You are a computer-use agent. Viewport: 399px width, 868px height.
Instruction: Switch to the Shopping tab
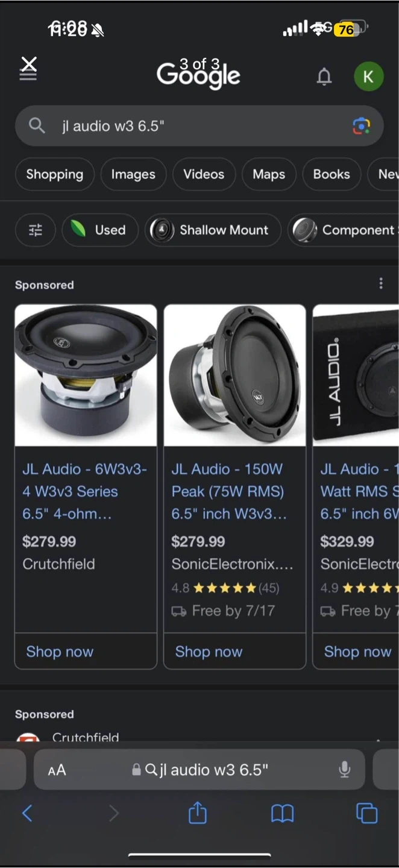(x=55, y=174)
